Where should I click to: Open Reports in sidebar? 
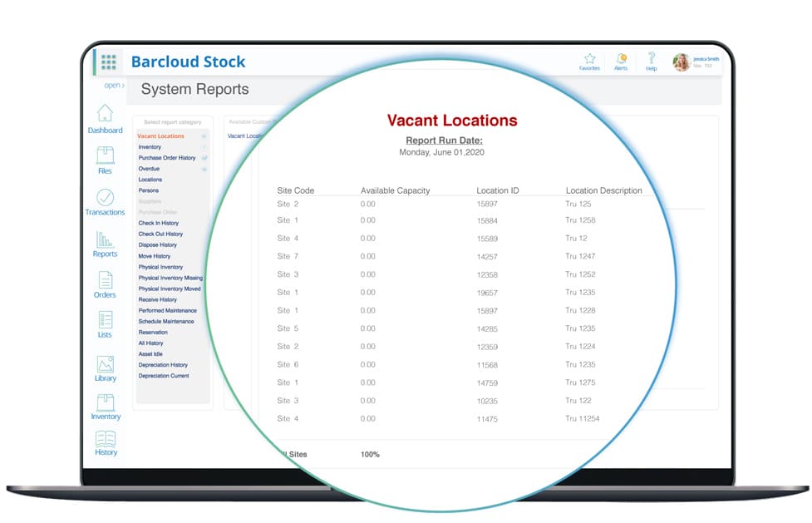point(105,244)
